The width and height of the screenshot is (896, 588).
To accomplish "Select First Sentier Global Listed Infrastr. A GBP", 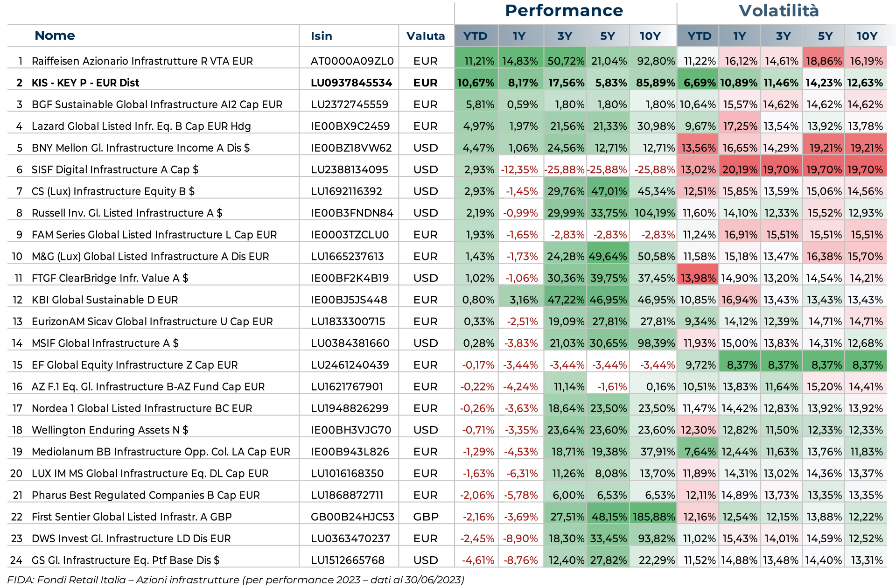I will pos(132,517).
